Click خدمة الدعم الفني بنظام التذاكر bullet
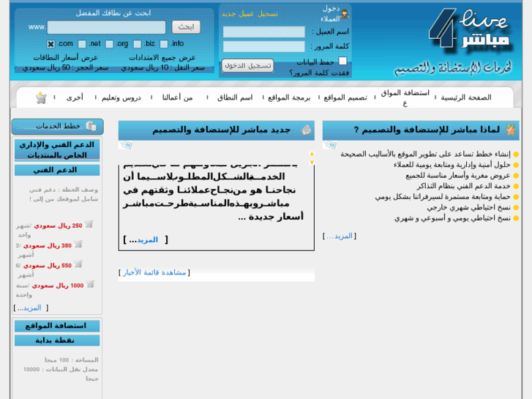Image resolution: width=532 pixels, height=399 pixels. [463, 186]
